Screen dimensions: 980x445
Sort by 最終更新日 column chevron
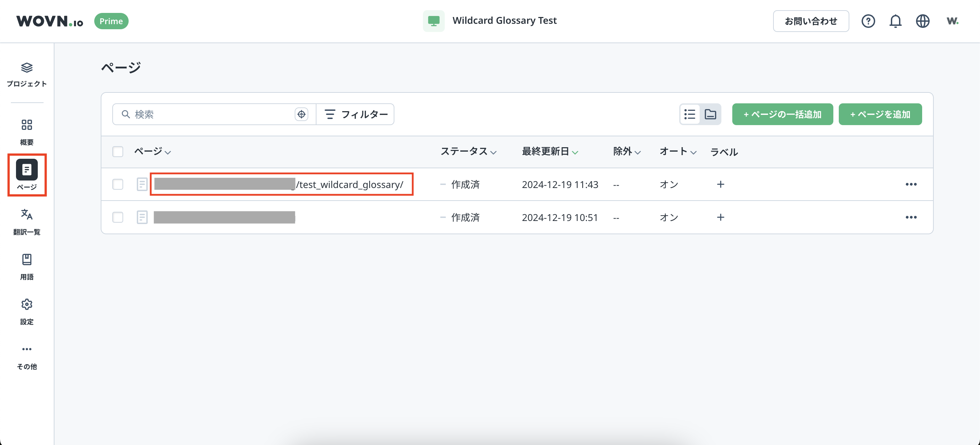(575, 152)
